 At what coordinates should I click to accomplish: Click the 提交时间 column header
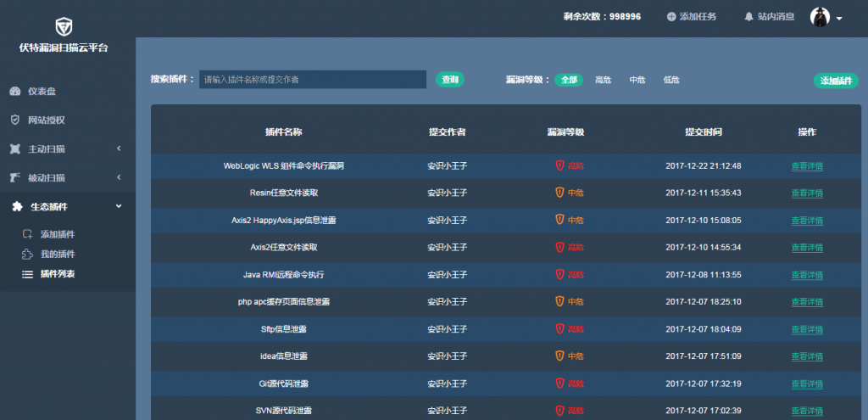pos(703,132)
